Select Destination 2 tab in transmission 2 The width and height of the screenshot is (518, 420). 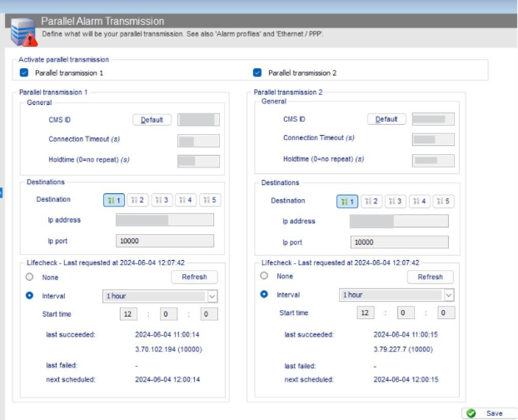tap(371, 201)
